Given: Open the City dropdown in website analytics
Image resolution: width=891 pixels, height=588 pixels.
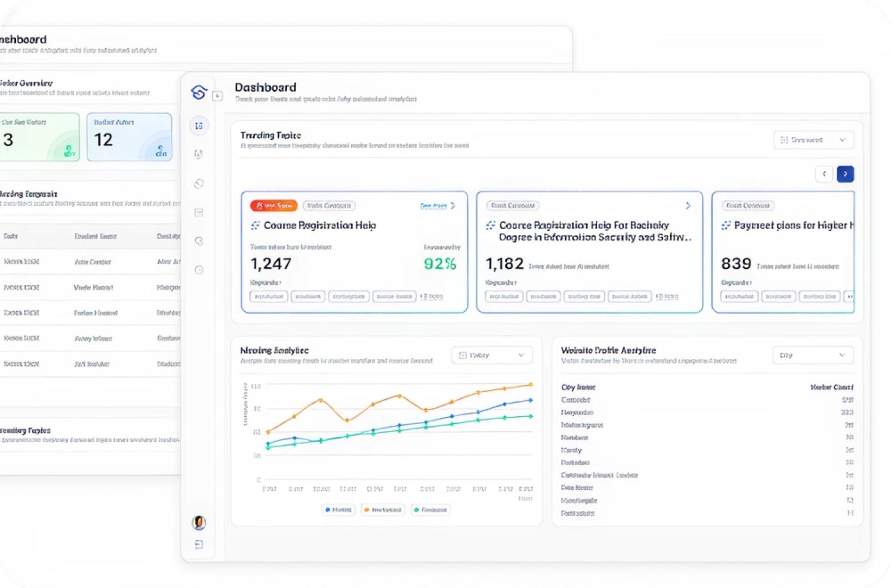Looking at the screenshot, I should pyautogui.click(x=813, y=355).
